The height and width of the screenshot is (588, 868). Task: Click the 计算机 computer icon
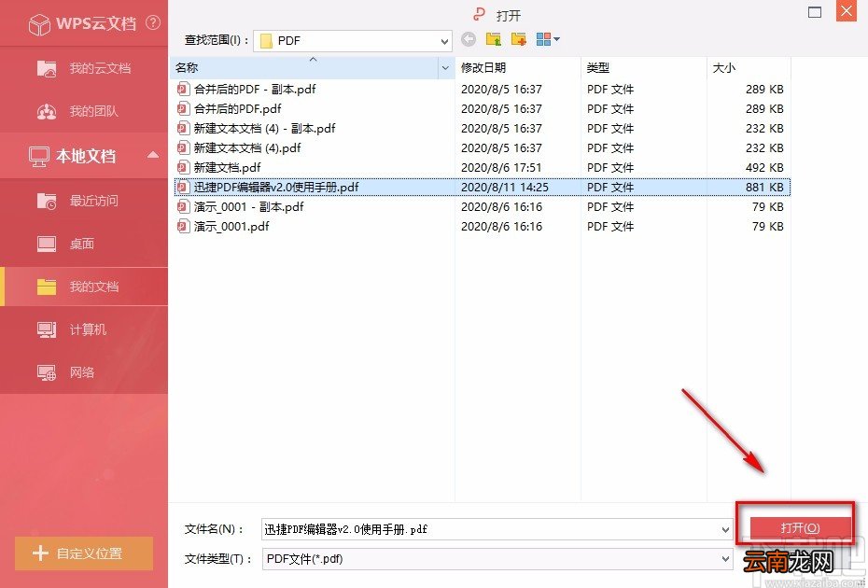[47, 329]
